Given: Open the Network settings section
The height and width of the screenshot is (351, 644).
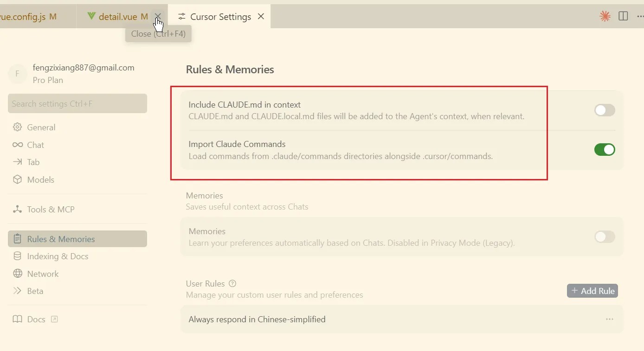Looking at the screenshot, I should (42, 274).
